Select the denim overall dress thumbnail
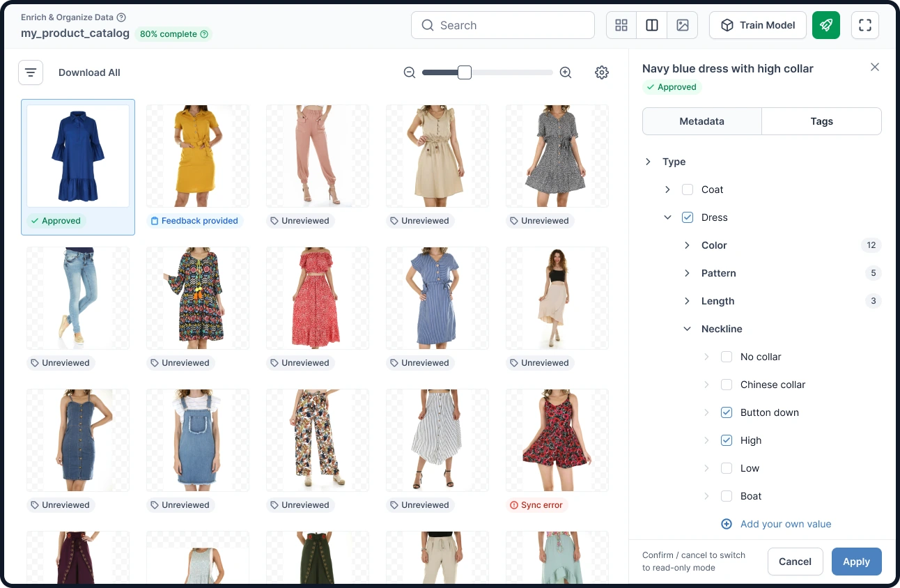900x588 pixels. tap(198, 440)
